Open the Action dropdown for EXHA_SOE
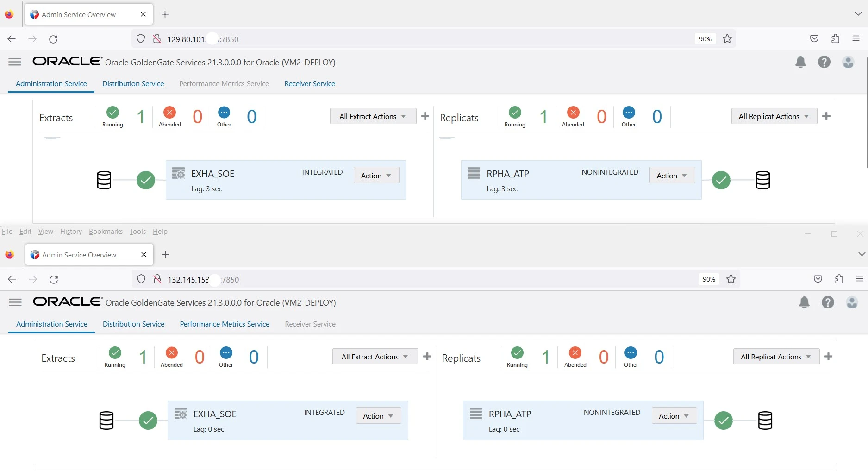Screen dimensions: 868x471 (375, 175)
